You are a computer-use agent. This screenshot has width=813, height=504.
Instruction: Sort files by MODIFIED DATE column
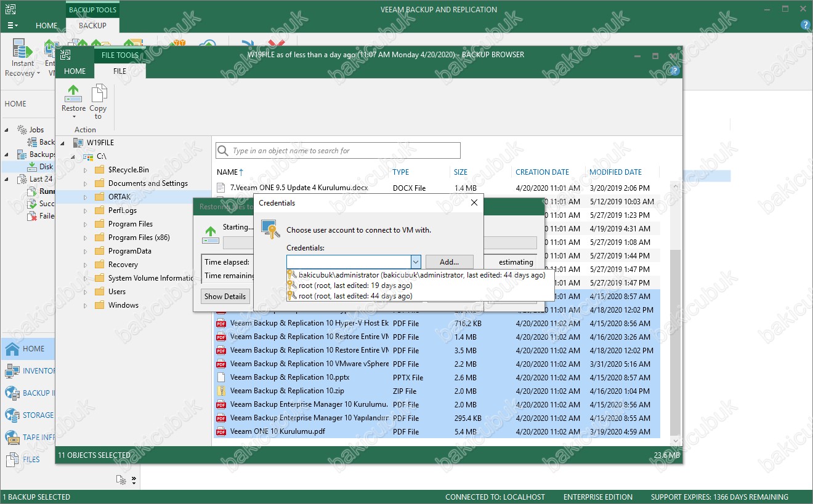tap(615, 172)
